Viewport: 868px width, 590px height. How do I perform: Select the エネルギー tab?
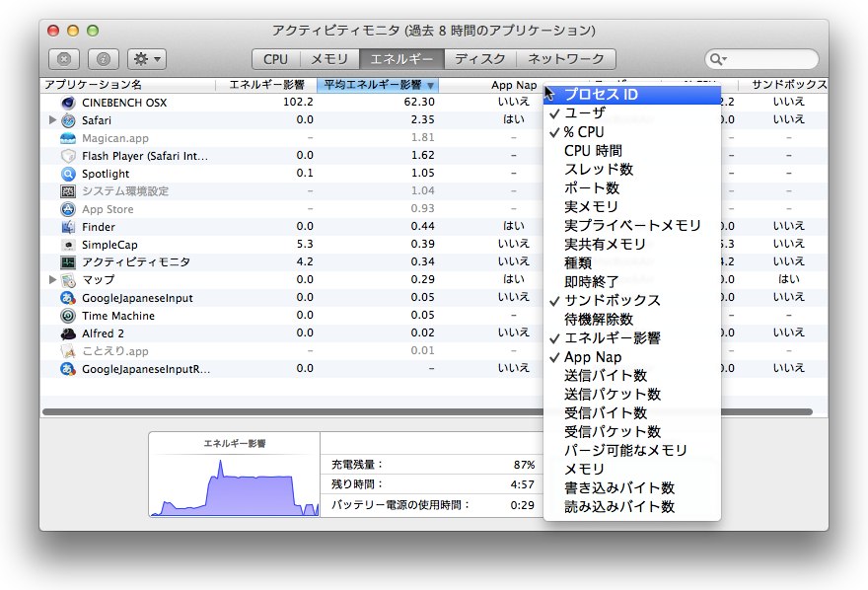tap(401, 58)
